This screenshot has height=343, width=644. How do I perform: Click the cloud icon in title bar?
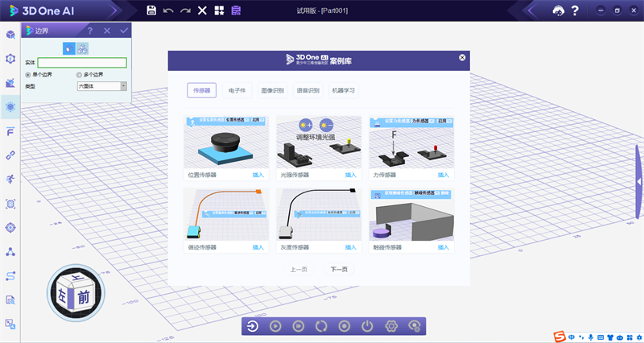(x=559, y=10)
